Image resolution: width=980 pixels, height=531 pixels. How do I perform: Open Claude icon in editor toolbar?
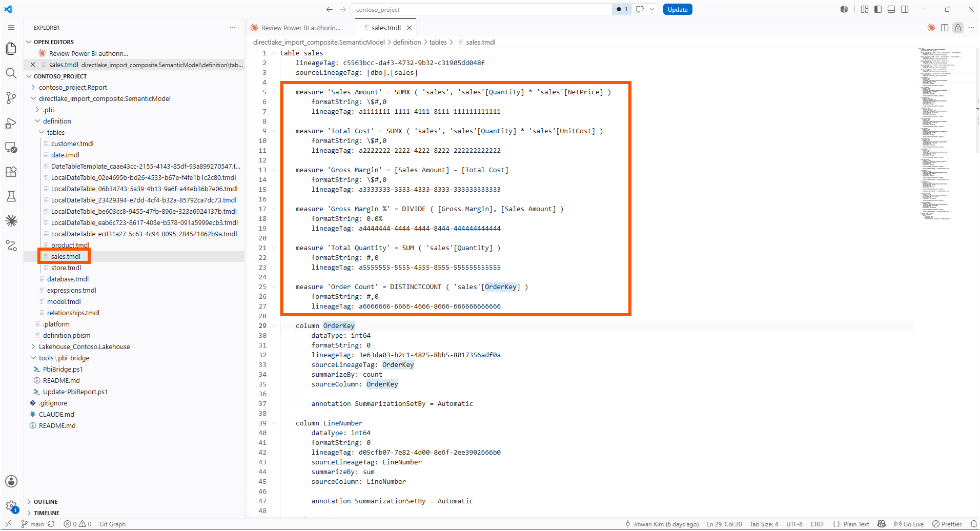931,28
